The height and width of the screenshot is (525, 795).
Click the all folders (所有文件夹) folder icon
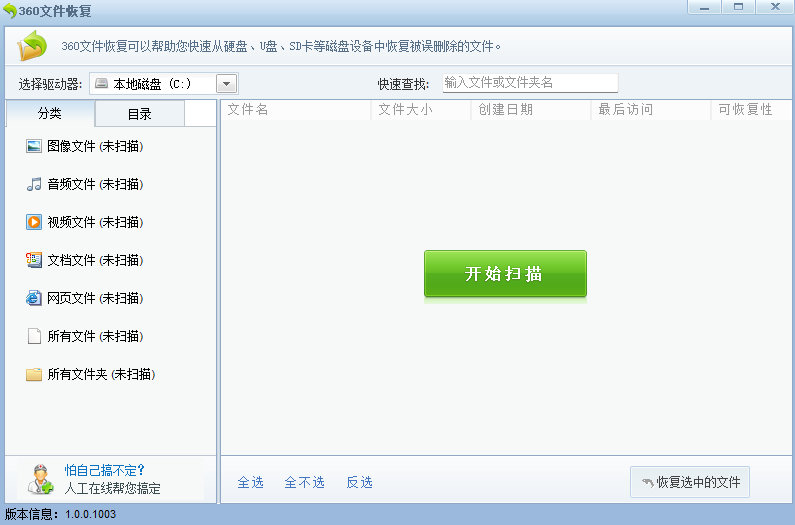click(x=34, y=374)
